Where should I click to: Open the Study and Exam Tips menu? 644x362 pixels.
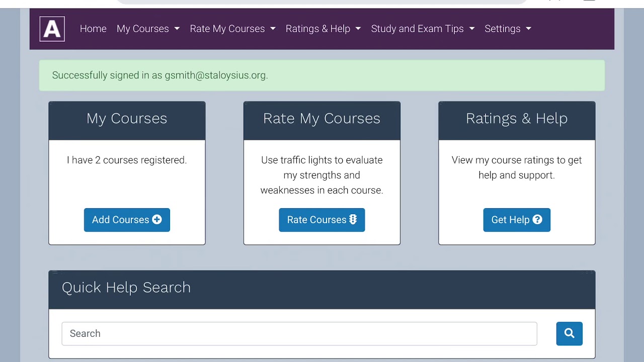423,29
